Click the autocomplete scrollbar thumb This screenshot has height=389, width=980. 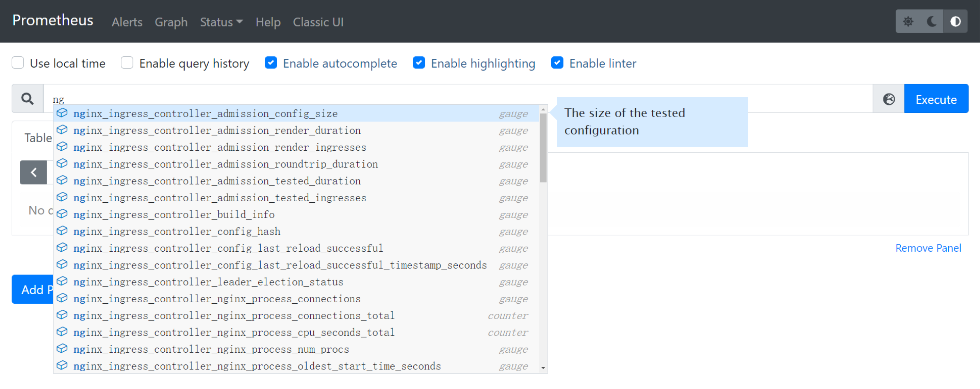click(x=543, y=148)
